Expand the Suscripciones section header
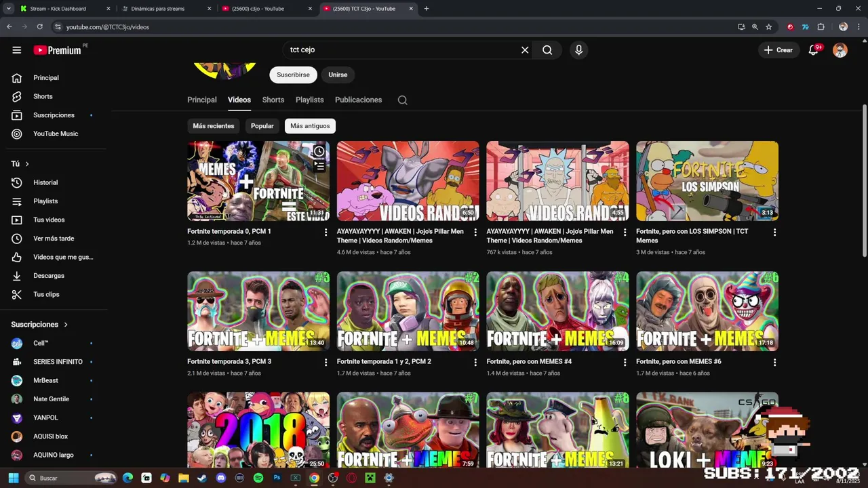The image size is (868, 488). click(39, 325)
